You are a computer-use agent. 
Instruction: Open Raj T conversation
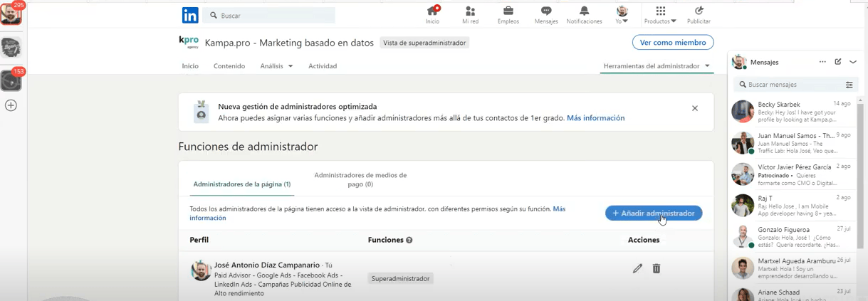[793, 205]
